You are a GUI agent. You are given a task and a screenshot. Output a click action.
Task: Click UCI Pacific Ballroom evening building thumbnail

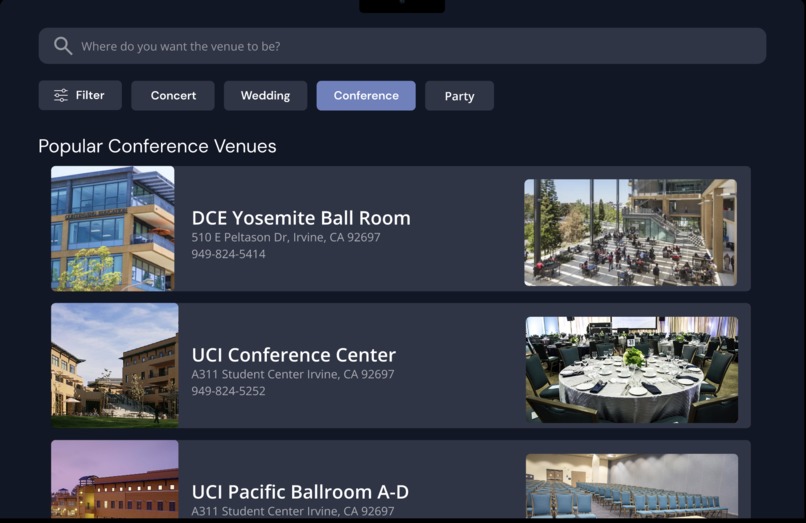pos(115,479)
